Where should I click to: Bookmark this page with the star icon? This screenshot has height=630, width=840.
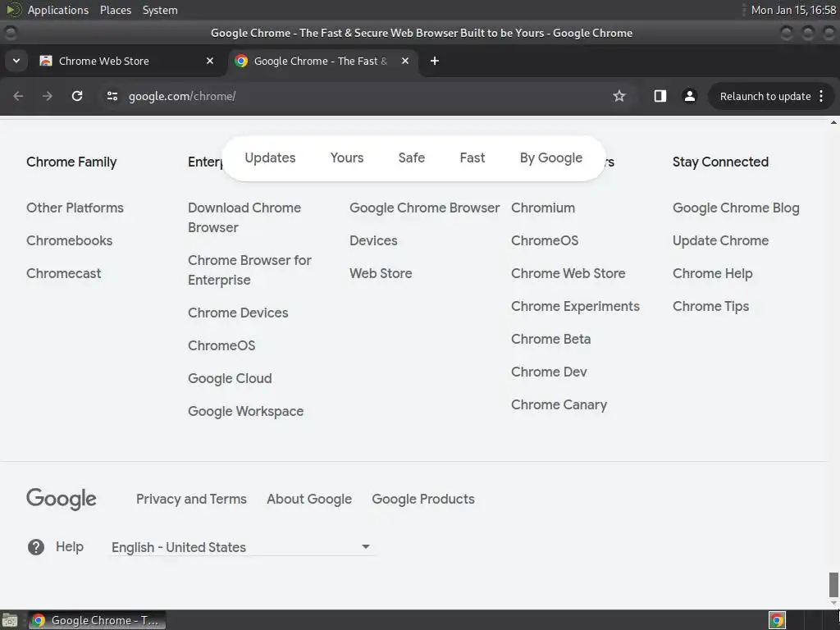coord(619,96)
